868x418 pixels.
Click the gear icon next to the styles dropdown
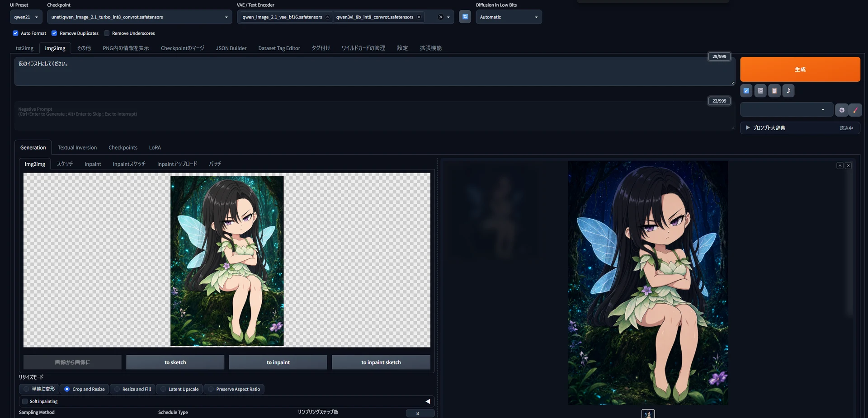(842, 110)
